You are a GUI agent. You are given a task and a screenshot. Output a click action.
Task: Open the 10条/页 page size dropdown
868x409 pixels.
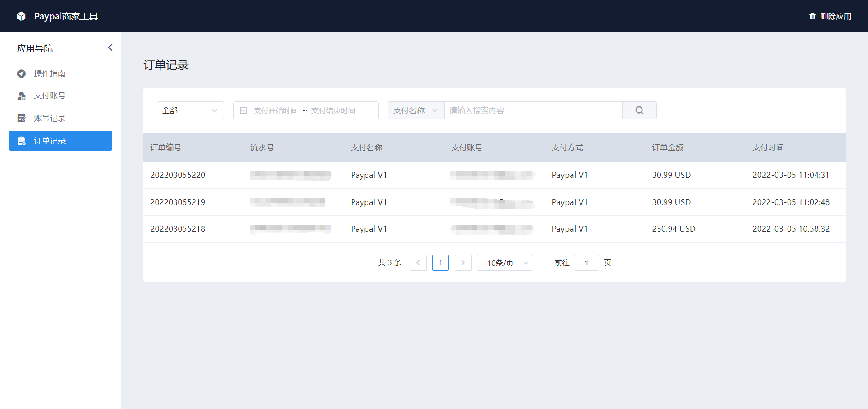(x=505, y=262)
